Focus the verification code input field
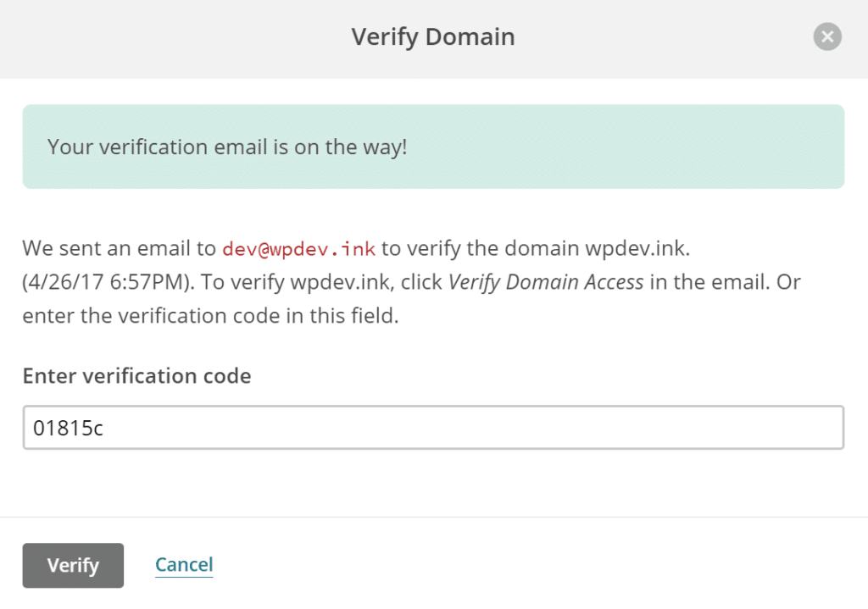The width and height of the screenshot is (868, 609). (x=432, y=428)
